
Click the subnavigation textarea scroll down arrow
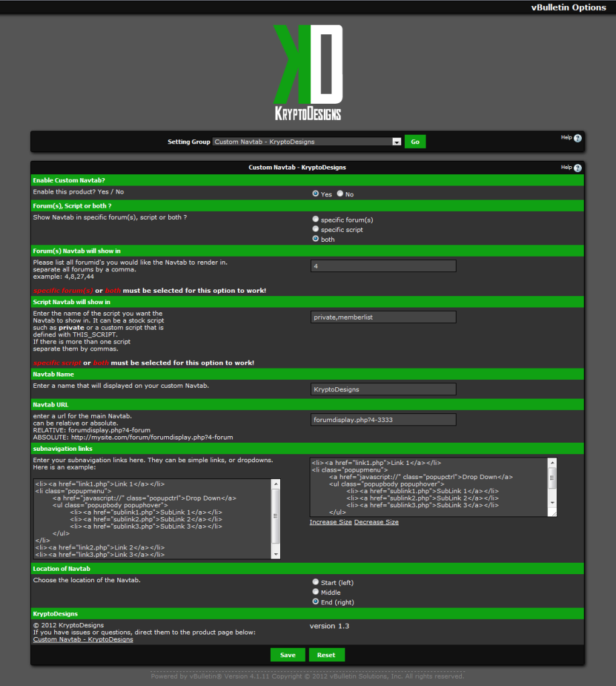(552, 502)
